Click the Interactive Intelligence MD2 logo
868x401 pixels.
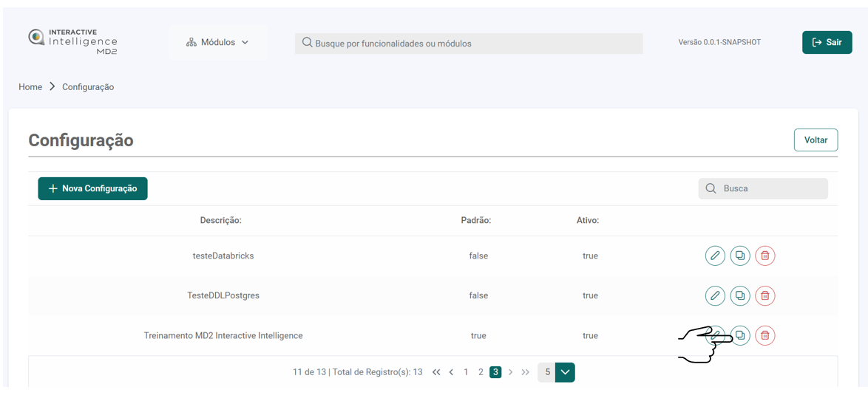(72, 41)
